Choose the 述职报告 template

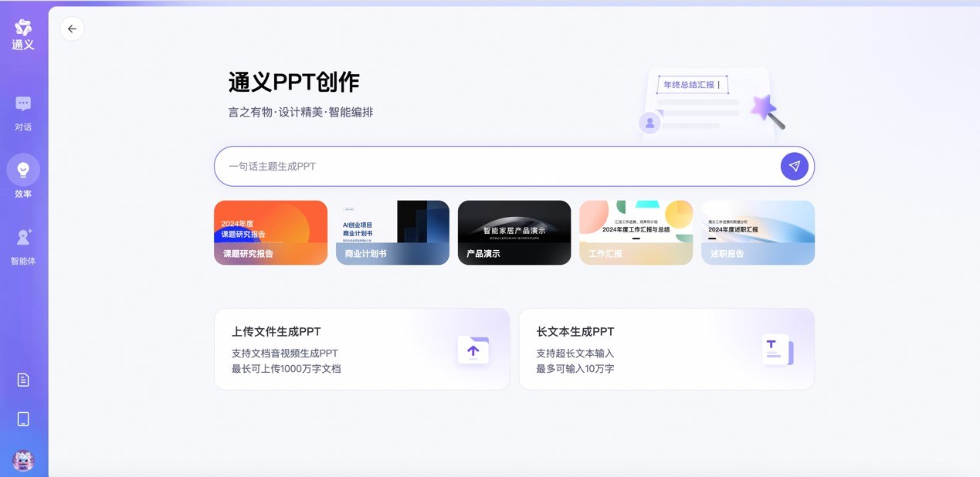(x=758, y=232)
